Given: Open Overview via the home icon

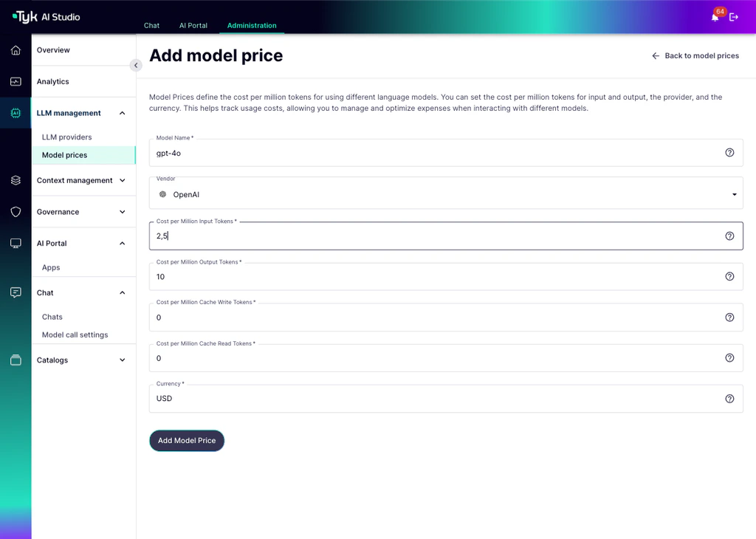Looking at the screenshot, I should pyautogui.click(x=16, y=49).
